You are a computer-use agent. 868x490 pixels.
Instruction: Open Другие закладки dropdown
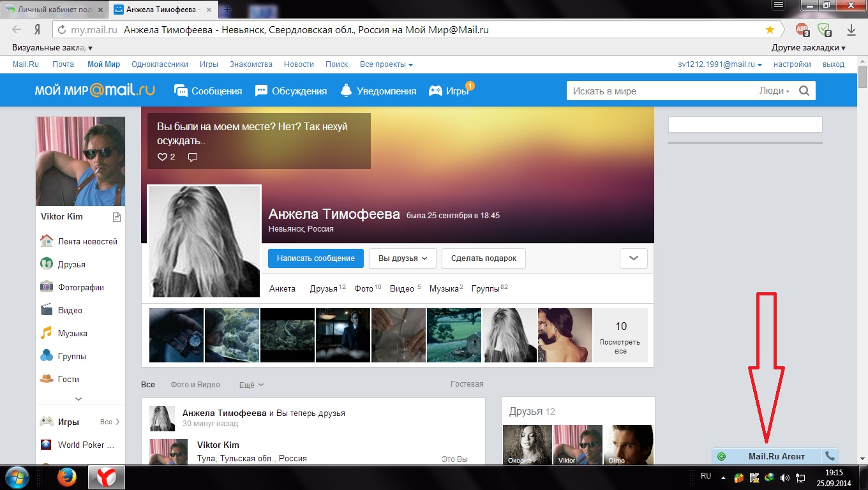tap(808, 48)
